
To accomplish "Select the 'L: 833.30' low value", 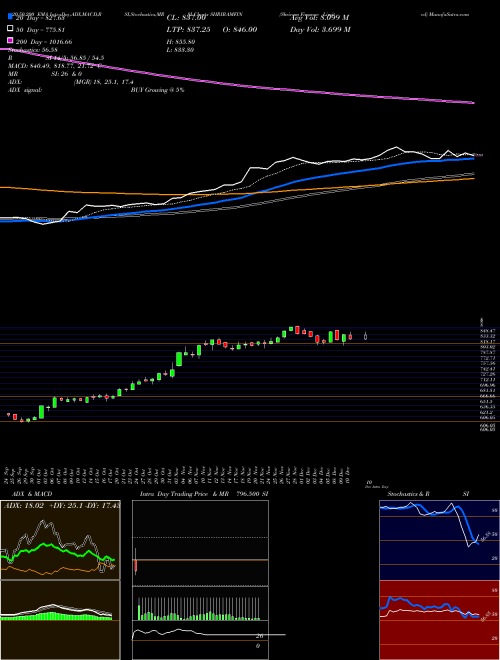I will click(181, 50).
